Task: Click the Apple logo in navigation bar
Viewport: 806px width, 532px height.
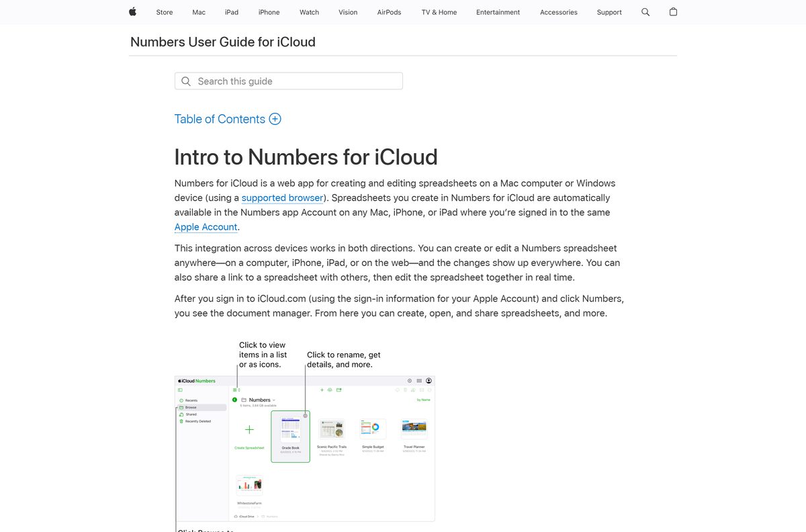Action: [x=132, y=12]
